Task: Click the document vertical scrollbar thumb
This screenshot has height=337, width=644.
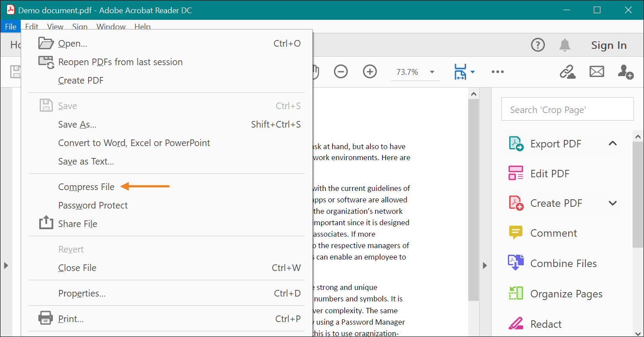Action: pos(473,200)
